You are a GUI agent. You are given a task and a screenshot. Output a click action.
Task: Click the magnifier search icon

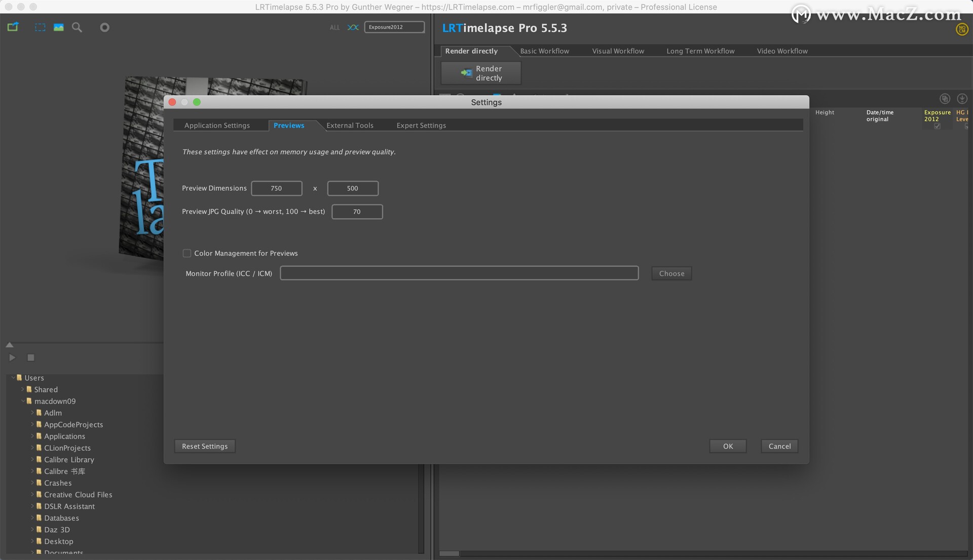point(77,27)
